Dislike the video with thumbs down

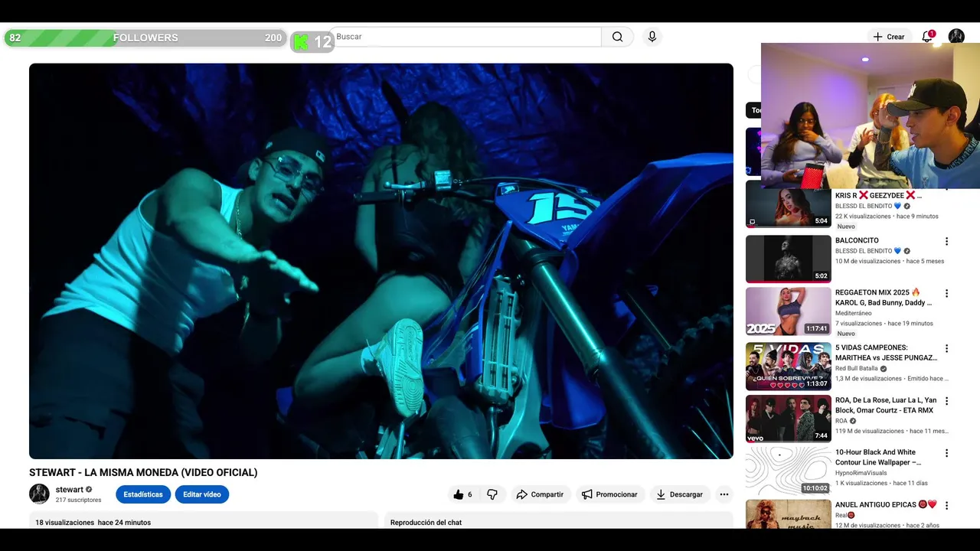tap(492, 494)
